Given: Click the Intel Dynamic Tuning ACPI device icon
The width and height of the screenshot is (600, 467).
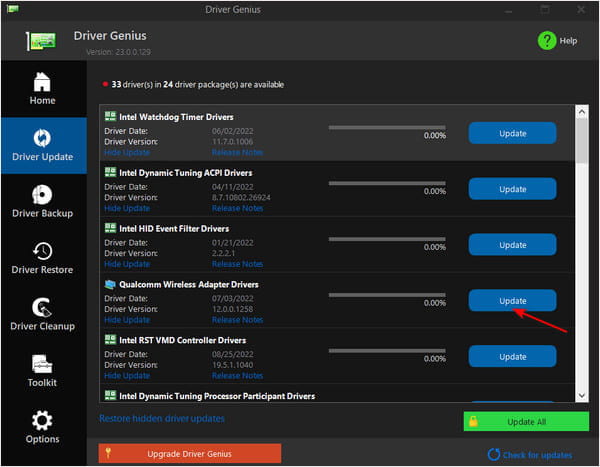Looking at the screenshot, I should pyautogui.click(x=110, y=172).
